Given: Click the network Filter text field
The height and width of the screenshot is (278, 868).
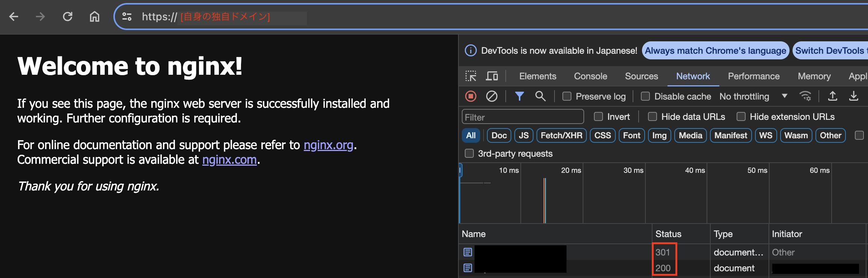Looking at the screenshot, I should point(523,117).
